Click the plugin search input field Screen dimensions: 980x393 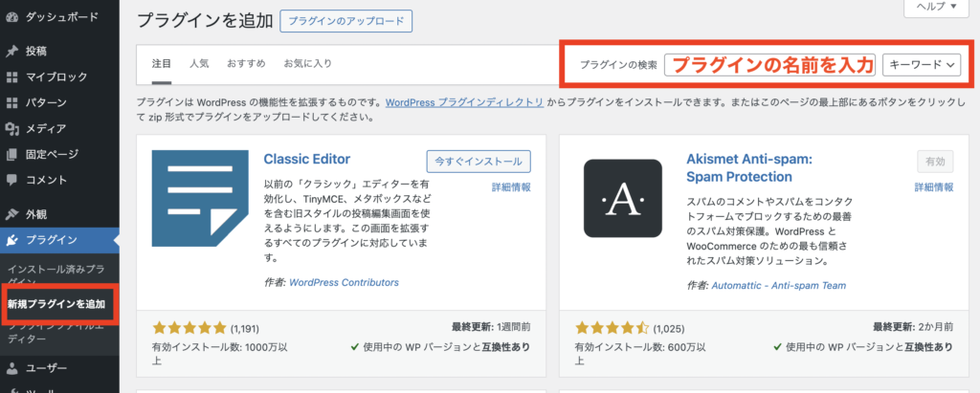click(770, 64)
